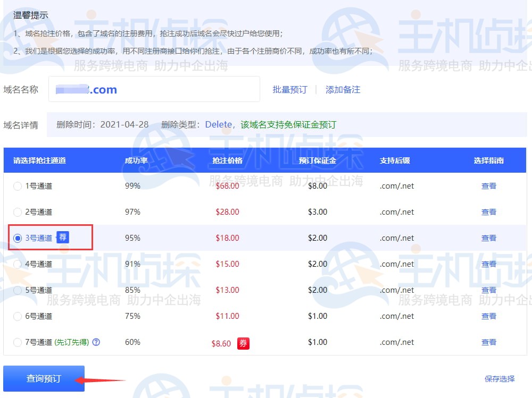Open 查看 link in the 3号通道 row
This screenshot has width=532, height=398.
click(x=488, y=238)
